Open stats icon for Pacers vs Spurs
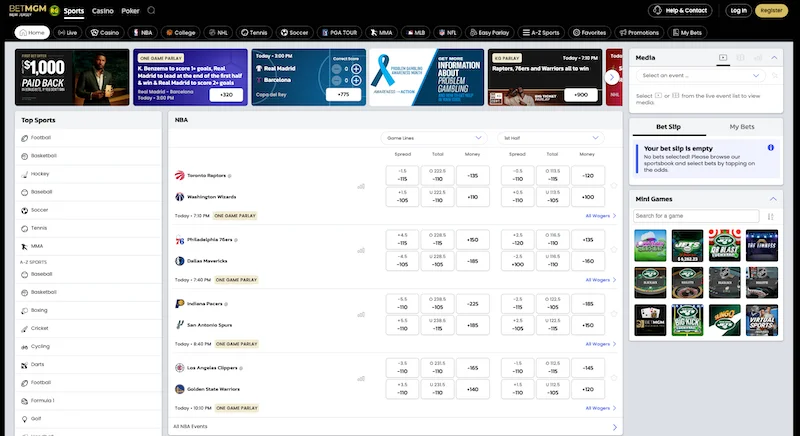Viewport: 800px width, 436px height. click(361, 313)
